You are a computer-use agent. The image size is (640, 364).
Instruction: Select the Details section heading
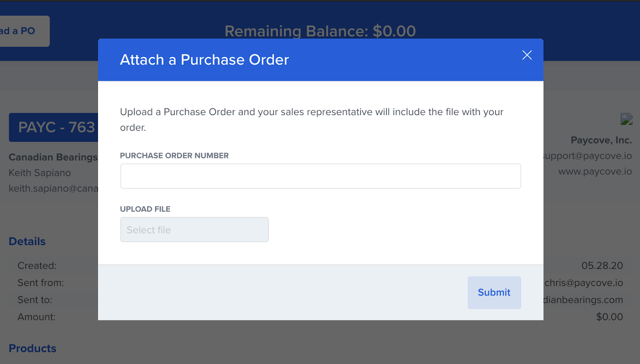pyautogui.click(x=27, y=242)
